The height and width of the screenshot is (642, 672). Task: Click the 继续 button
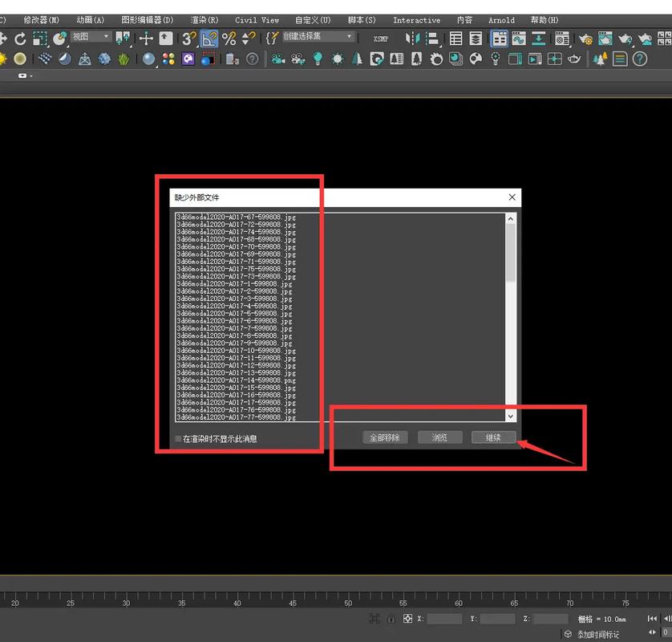click(x=494, y=437)
